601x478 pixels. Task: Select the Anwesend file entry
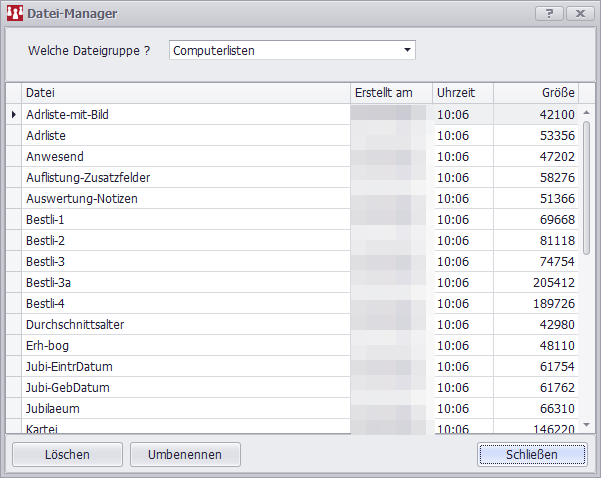pyautogui.click(x=55, y=157)
